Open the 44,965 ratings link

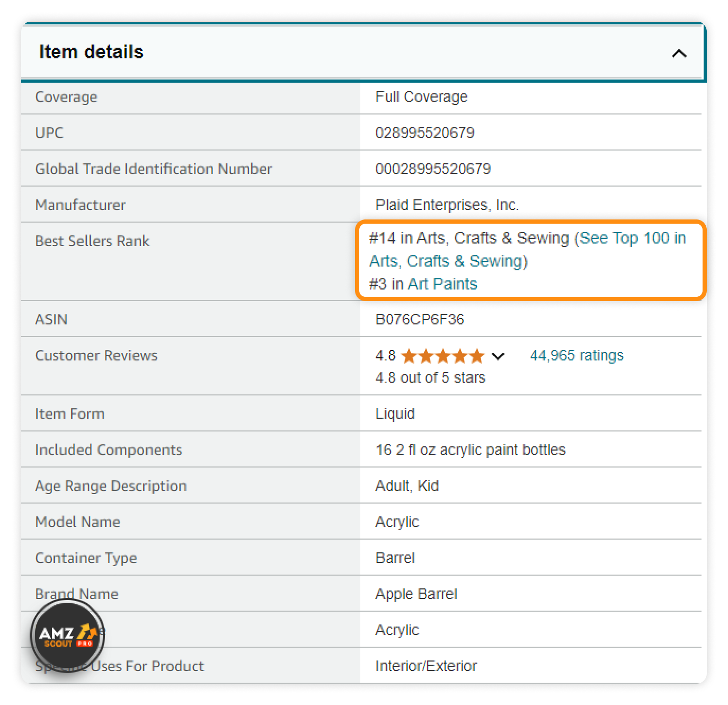pyautogui.click(x=576, y=355)
